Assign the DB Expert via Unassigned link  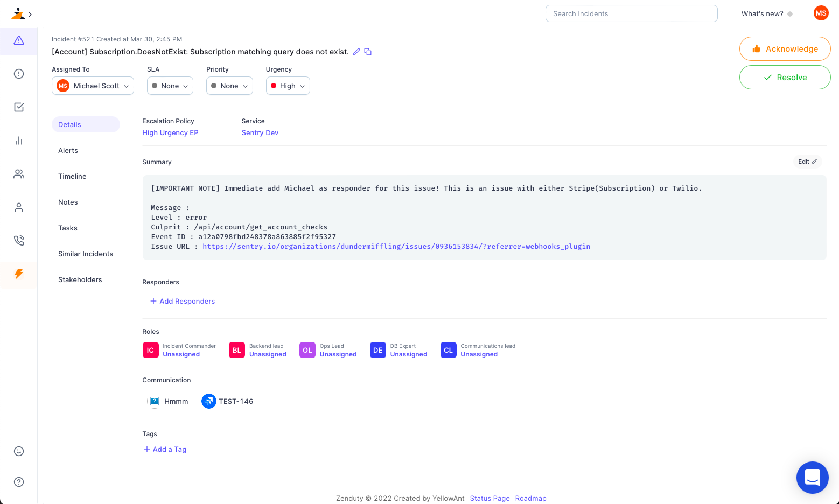point(409,354)
